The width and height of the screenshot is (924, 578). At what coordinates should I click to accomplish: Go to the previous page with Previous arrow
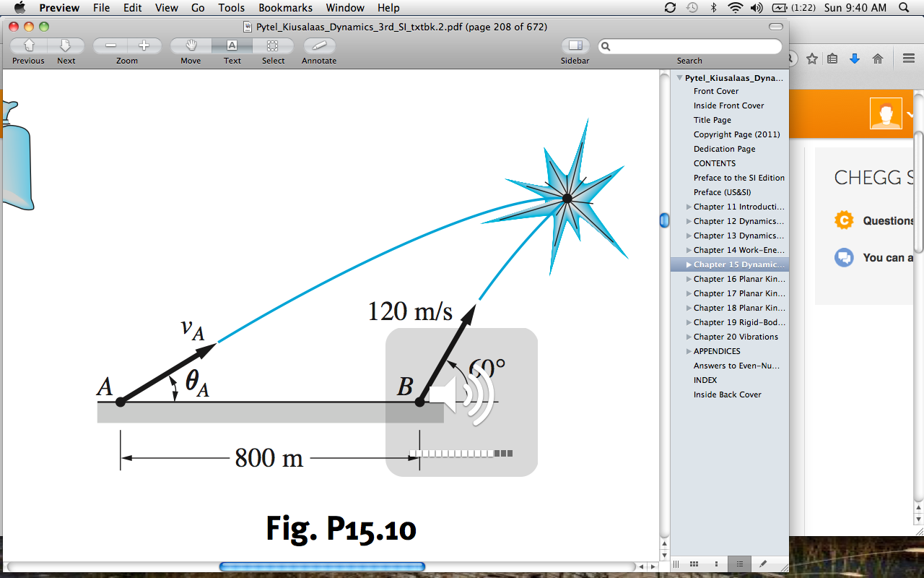[29, 46]
